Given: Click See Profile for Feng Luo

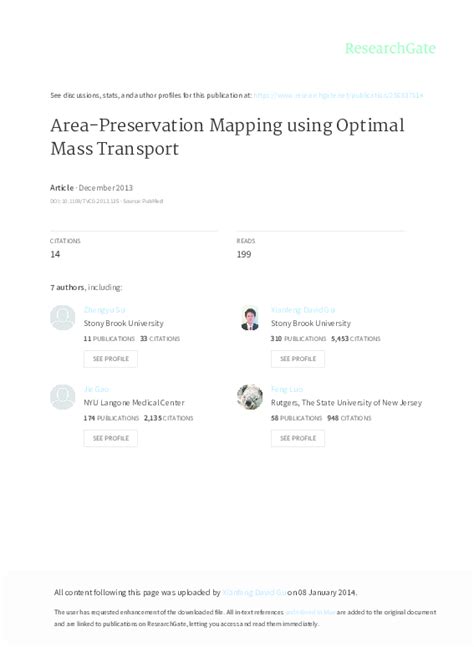Looking at the screenshot, I should pos(298,438).
